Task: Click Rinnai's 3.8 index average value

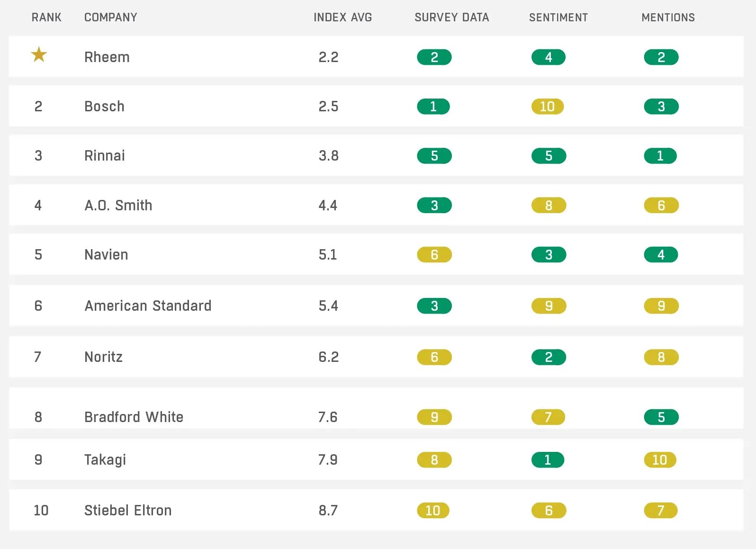Action: point(328,156)
